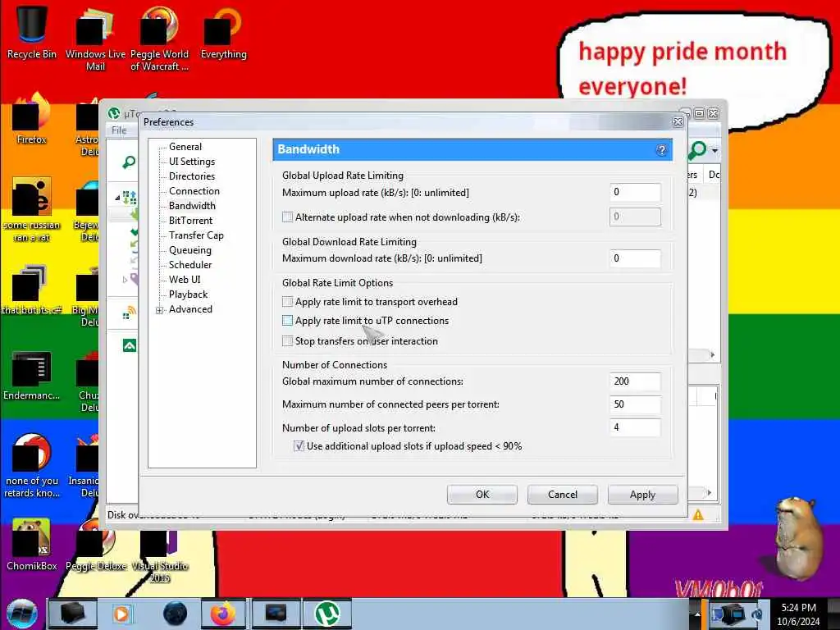
Task: Click the uTorrent logo in title bar
Action: click(x=113, y=113)
